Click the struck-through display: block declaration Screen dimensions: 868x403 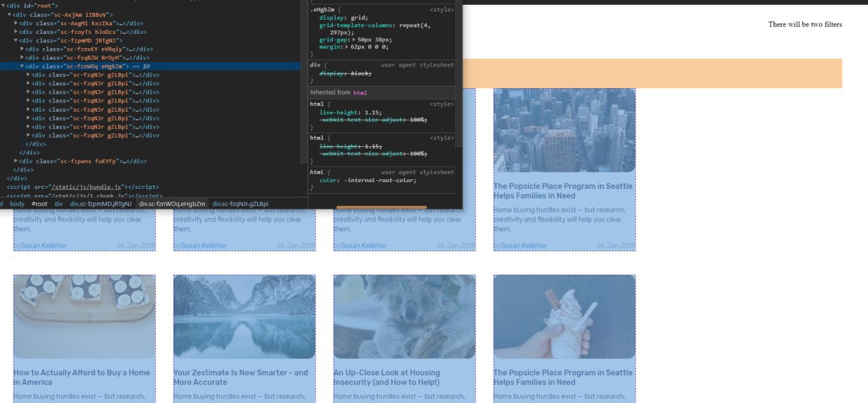coord(346,72)
